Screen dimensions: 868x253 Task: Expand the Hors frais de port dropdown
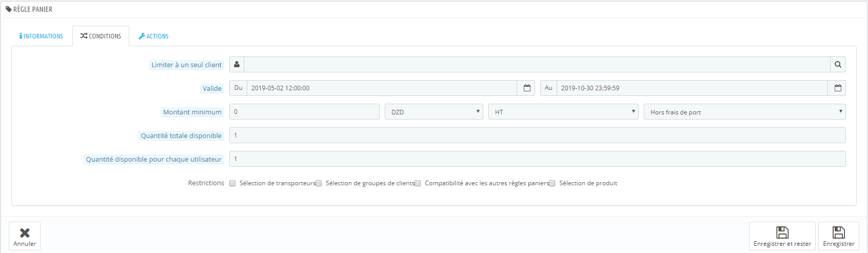point(744,112)
